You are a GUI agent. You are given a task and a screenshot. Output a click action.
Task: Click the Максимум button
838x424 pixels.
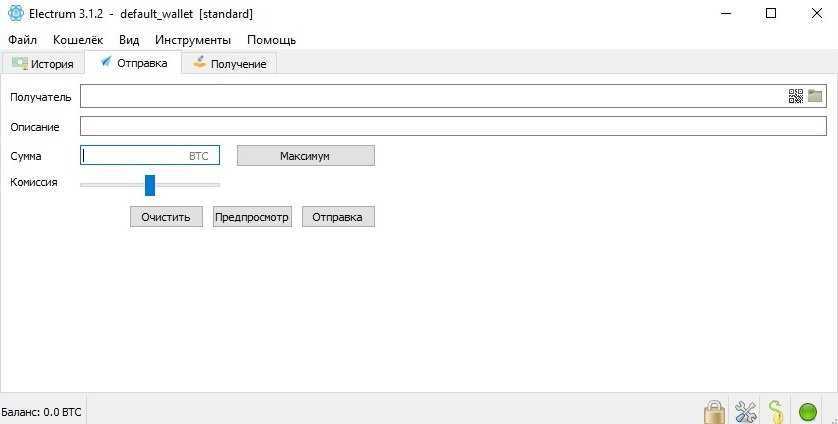point(306,156)
